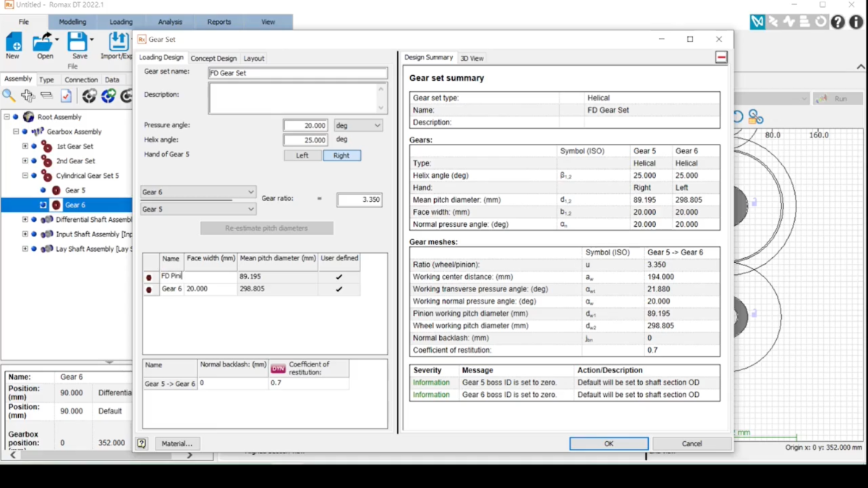Click the Gear 5 red gear icon
868x488 pixels.
[56, 190]
